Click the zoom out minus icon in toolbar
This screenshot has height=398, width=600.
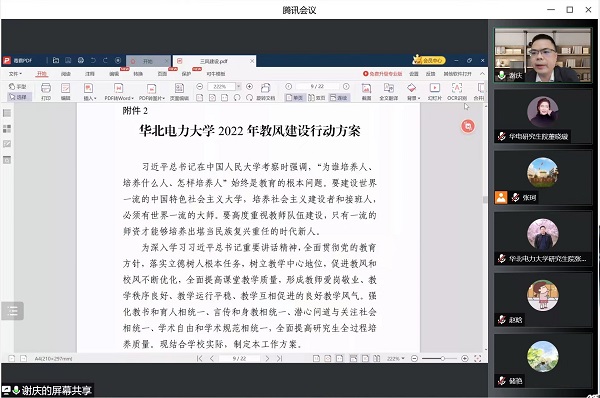point(199,86)
